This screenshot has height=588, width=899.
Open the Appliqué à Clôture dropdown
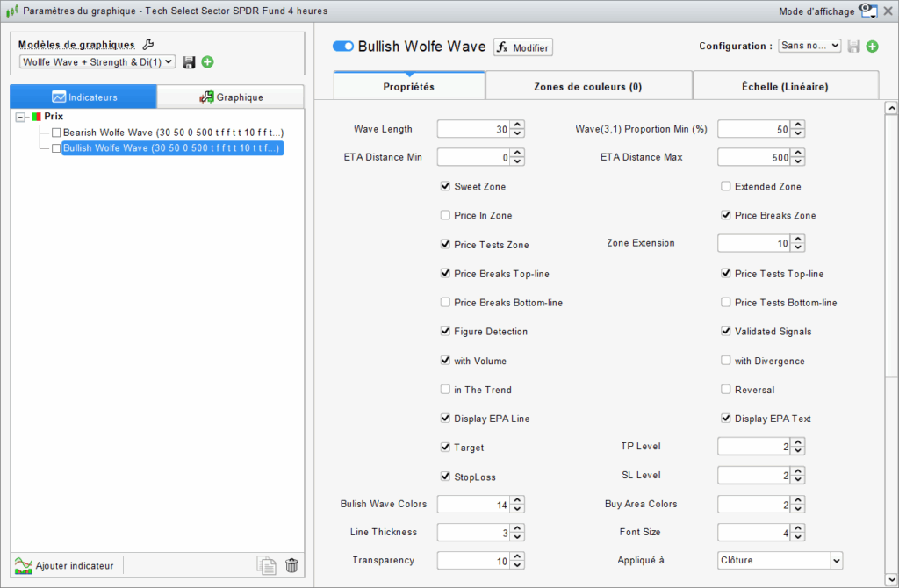tap(780, 560)
